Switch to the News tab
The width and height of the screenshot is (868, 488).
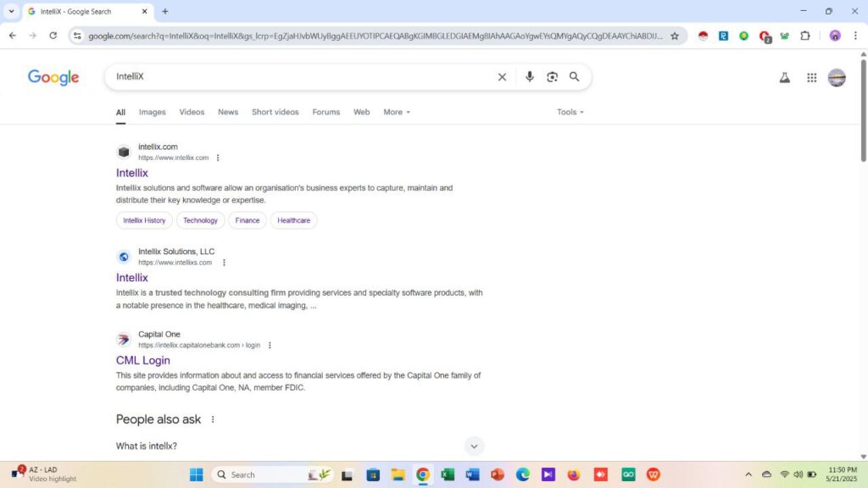[x=227, y=112]
